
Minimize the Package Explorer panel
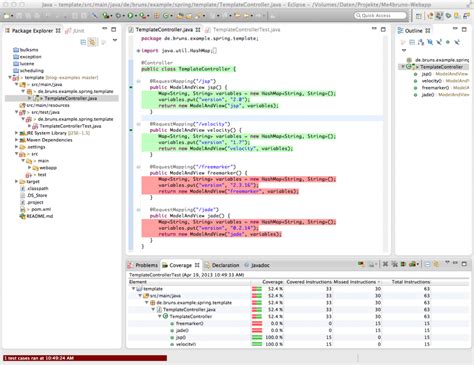point(105,29)
